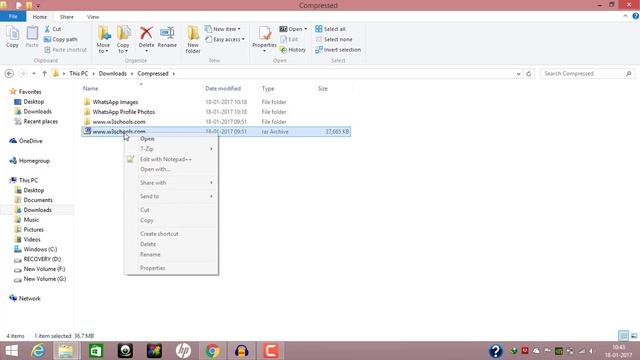Select the WhatsApp Profile Photos folder
This screenshot has width=640, height=360.
[123, 112]
